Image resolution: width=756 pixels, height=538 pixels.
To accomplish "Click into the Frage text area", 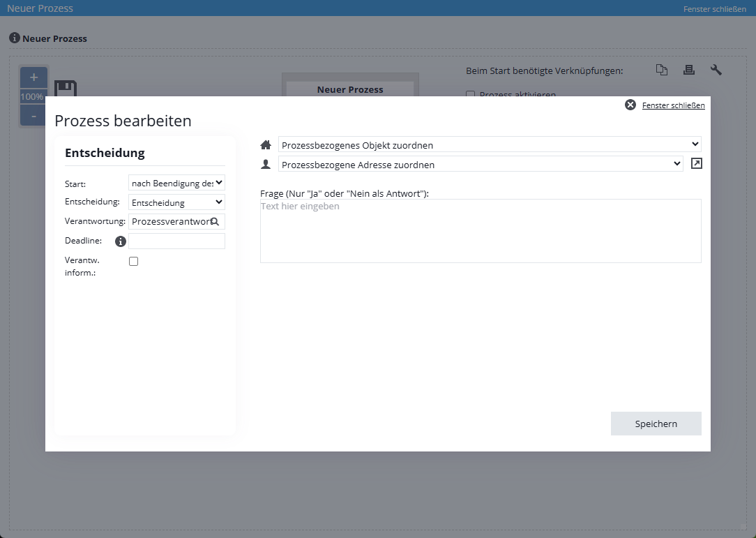I will pos(480,231).
